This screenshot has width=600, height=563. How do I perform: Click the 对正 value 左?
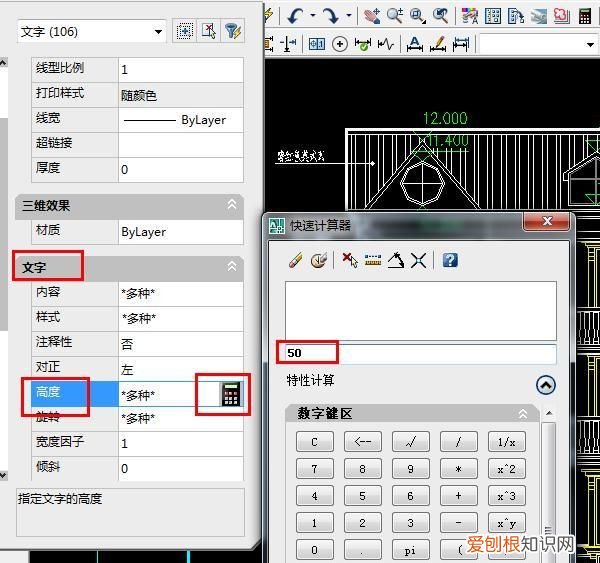(x=181, y=369)
